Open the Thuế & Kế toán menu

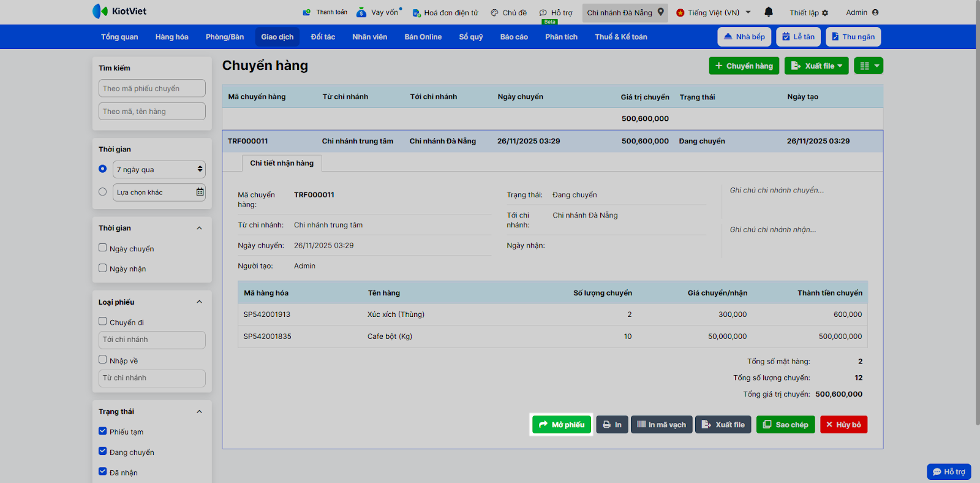(621, 37)
